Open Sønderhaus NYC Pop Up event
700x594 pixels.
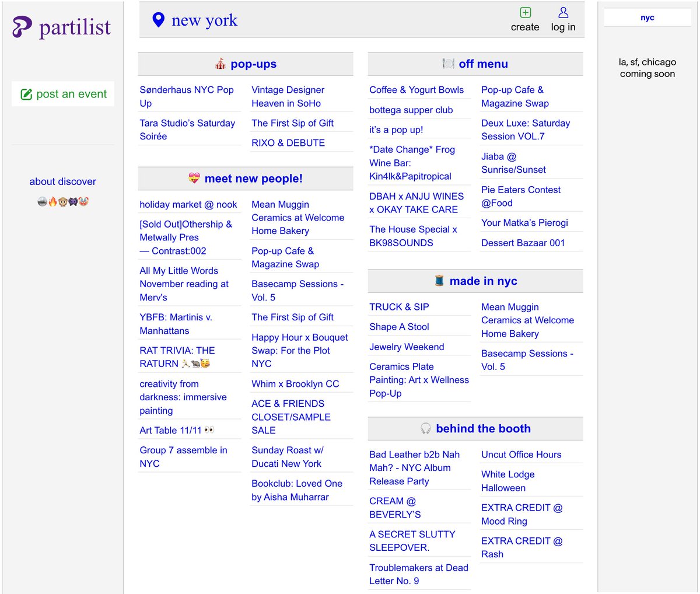point(187,96)
